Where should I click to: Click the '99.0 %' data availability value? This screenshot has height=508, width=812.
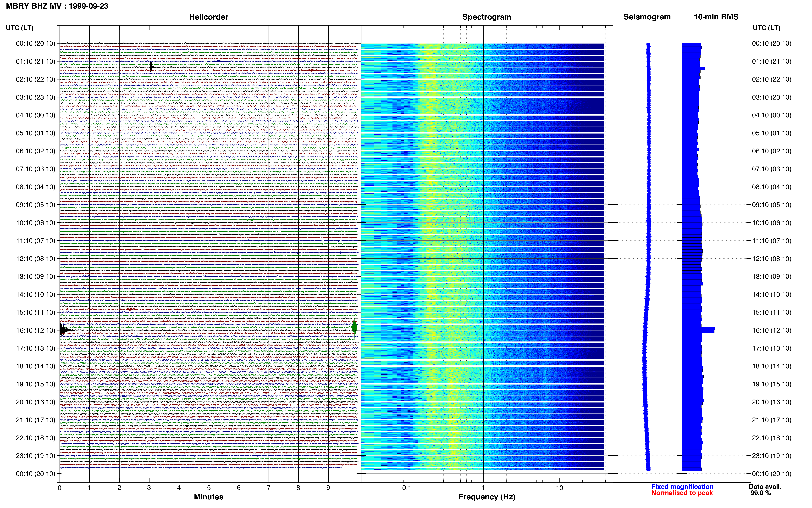(761, 493)
